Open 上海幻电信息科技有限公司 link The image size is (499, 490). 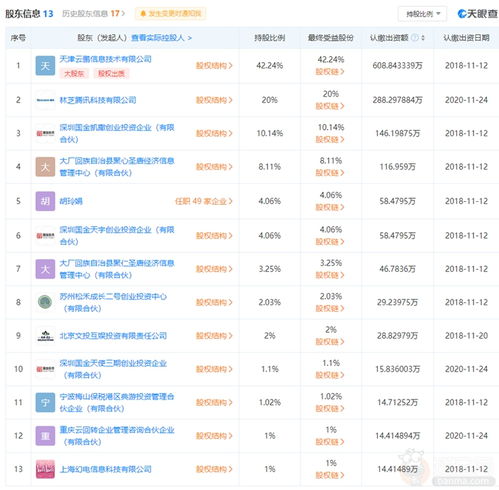(105, 469)
